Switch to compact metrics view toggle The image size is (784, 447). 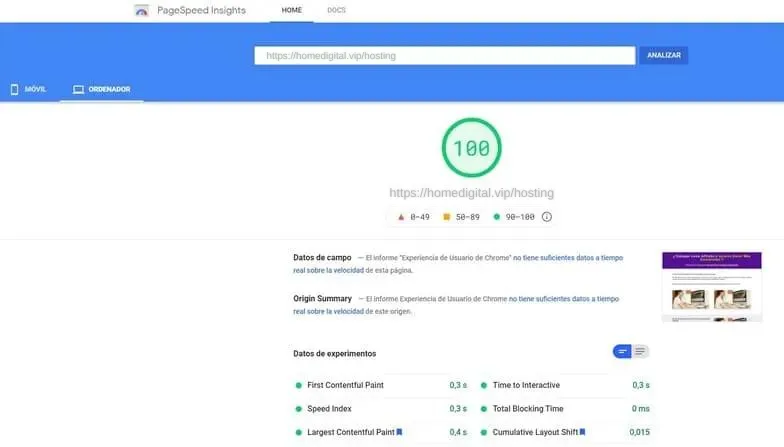point(622,352)
